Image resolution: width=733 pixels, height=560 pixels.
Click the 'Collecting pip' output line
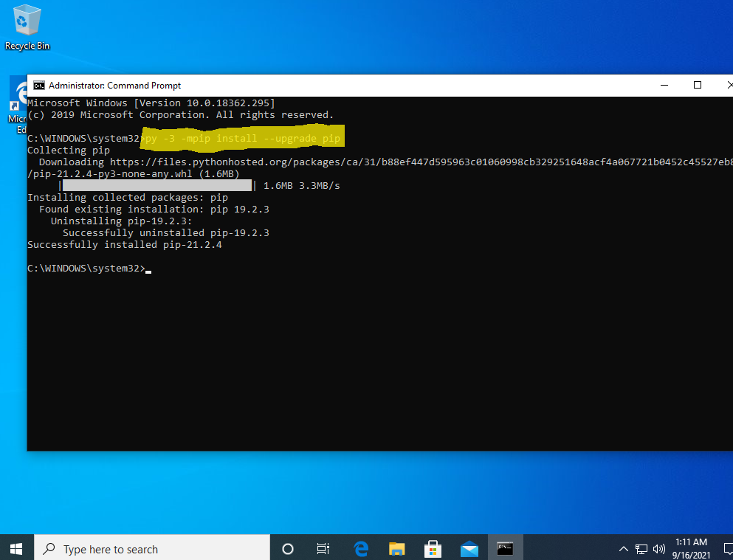click(x=68, y=151)
